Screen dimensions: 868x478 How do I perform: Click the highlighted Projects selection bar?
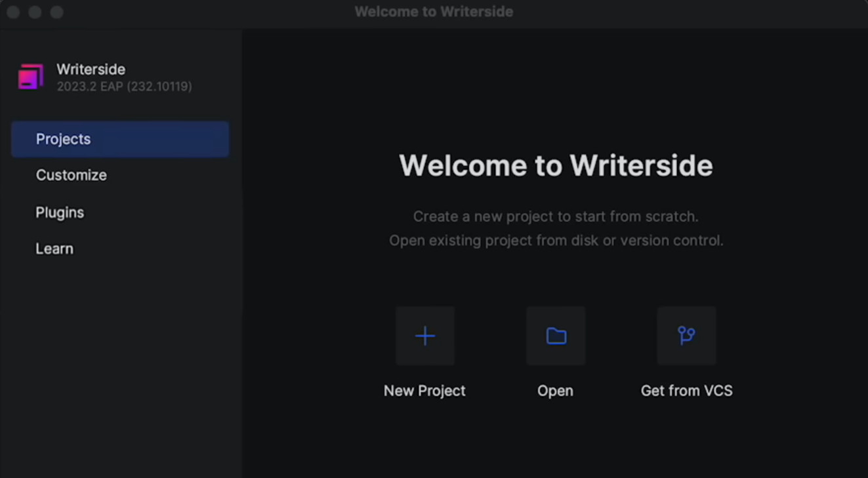pos(120,139)
